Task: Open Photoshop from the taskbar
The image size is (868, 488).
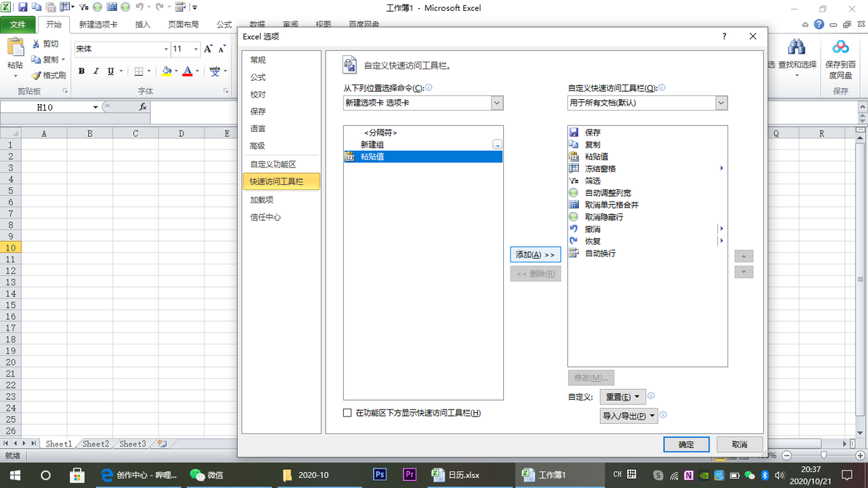Action: [x=380, y=475]
